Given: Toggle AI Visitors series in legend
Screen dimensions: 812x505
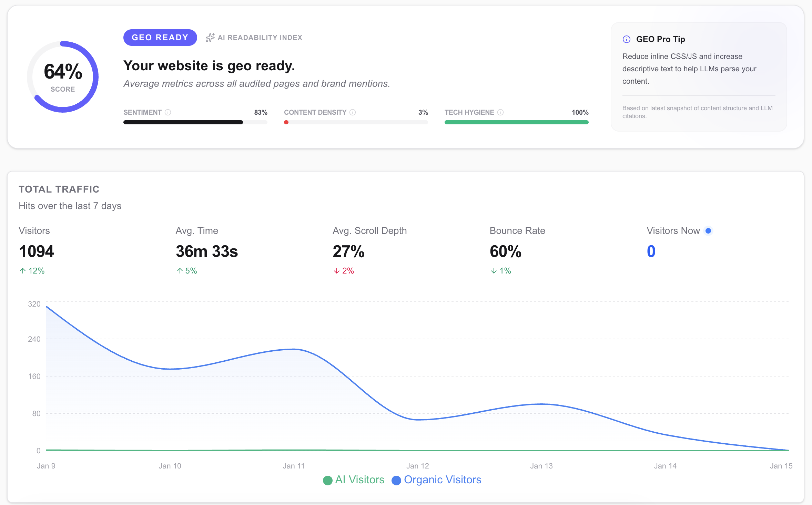Looking at the screenshot, I should click(x=354, y=480).
